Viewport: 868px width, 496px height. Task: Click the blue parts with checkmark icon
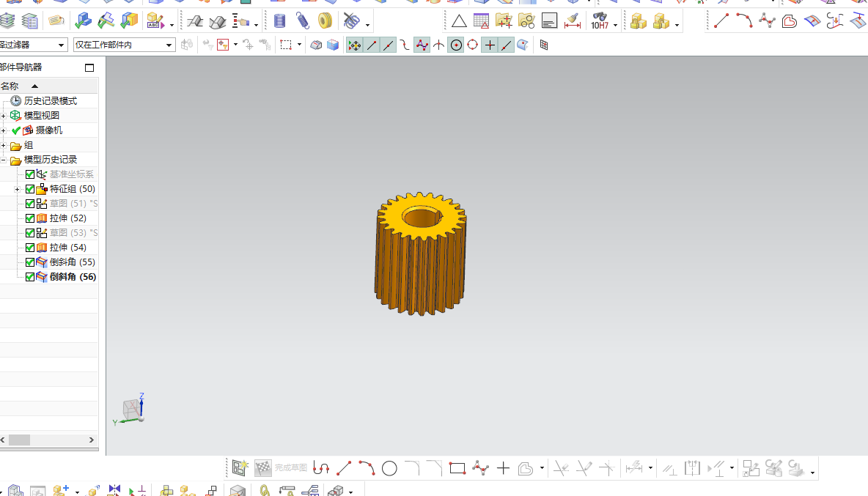(83, 21)
